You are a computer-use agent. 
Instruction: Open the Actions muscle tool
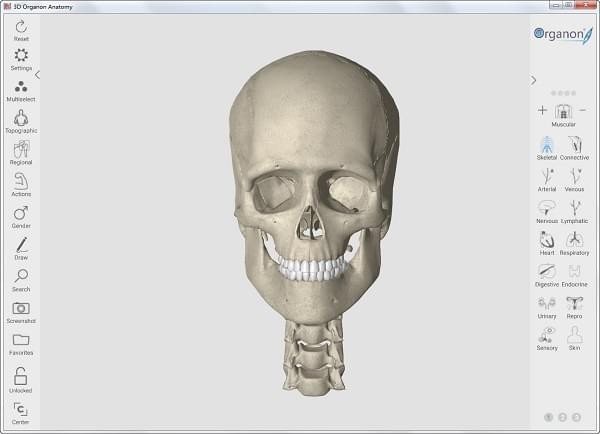click(x=21, y=181)
